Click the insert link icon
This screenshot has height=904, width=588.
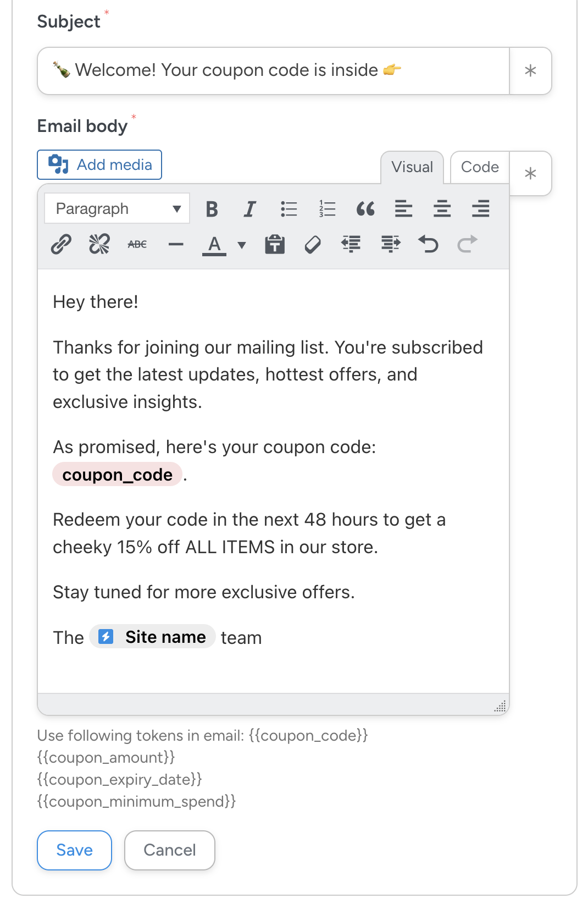coord(61,244)
